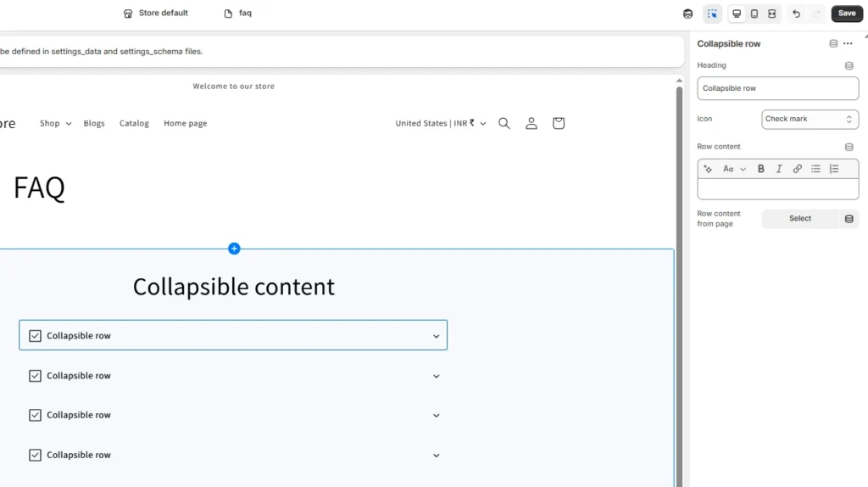Viewport: 868px width, 487px height.
Task: Switch to mobile preview icon
Action: 754,14
